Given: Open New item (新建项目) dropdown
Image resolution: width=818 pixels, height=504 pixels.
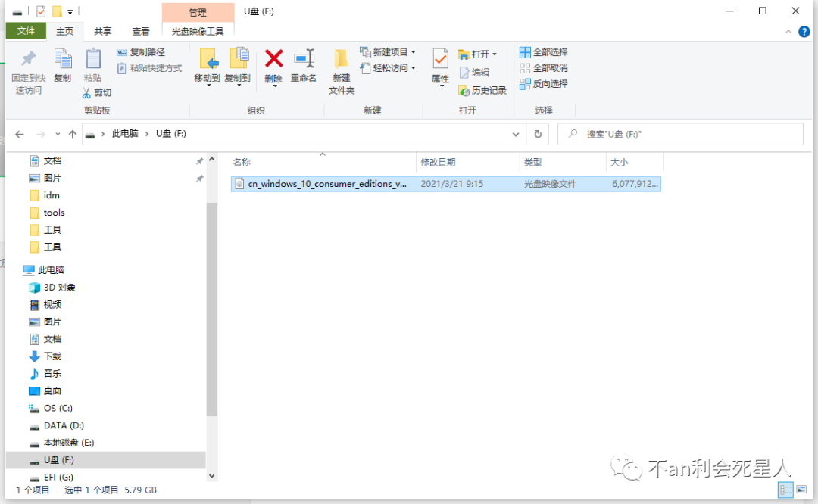Looking at the screenshot, I should (388, 52).
